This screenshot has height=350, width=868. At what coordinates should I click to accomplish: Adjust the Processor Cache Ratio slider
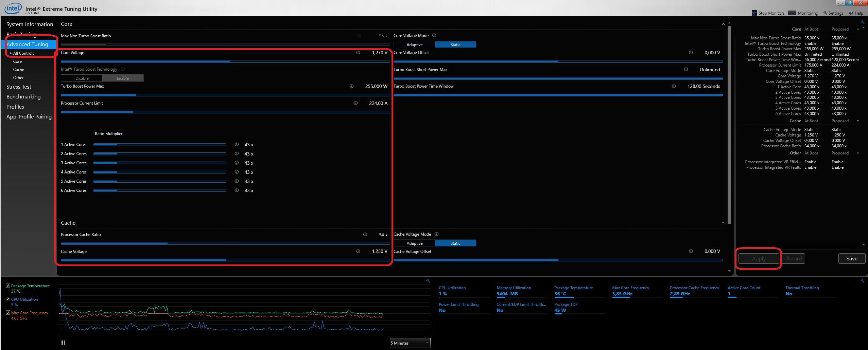225,243
